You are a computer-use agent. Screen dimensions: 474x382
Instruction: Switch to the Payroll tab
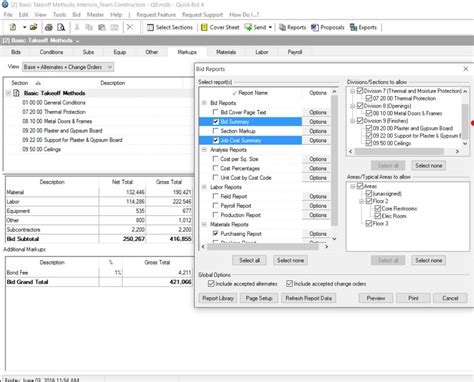295,52
